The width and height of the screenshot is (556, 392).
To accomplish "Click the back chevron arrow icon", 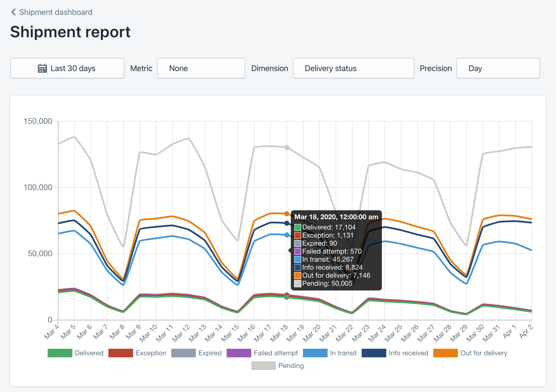I will 13,12.
